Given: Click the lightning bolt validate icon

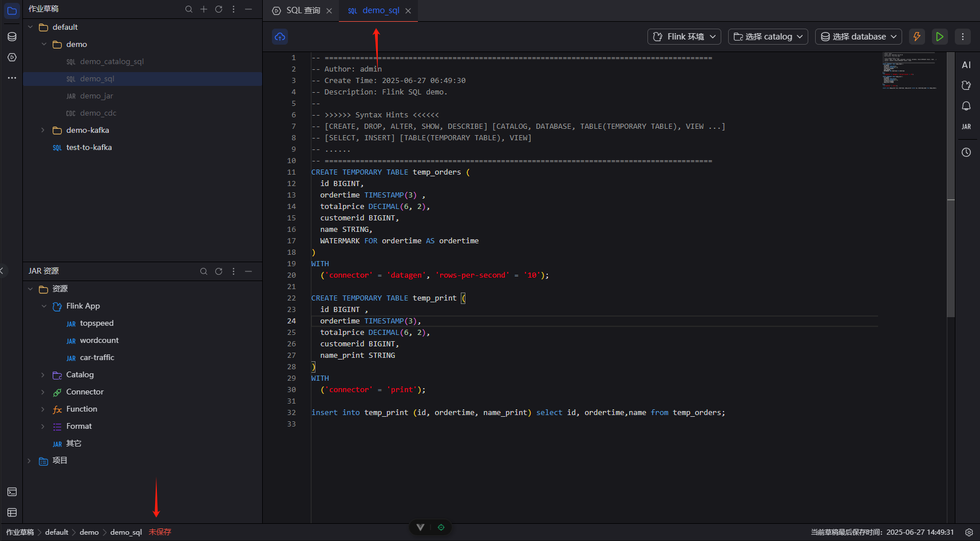Looking at the screenshot, I should [916, 37].
